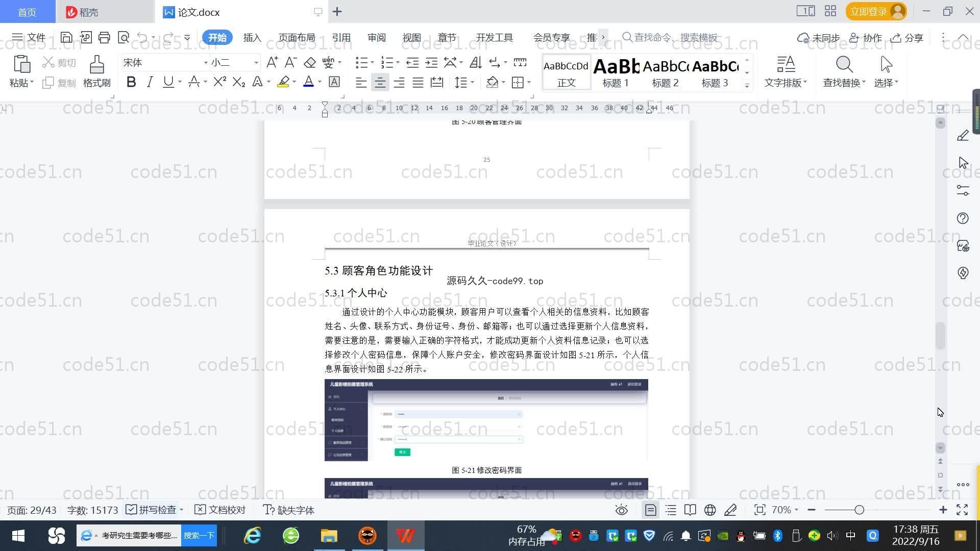
Task: Switch to 审阅 ribbon tab
Action: click(376, 37)
